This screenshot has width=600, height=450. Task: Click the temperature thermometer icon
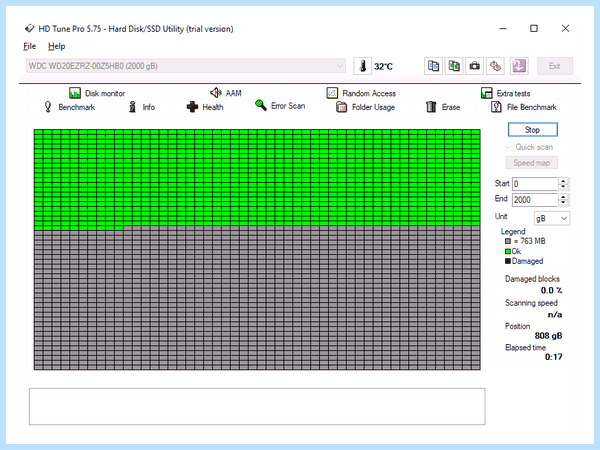[362, 66]
